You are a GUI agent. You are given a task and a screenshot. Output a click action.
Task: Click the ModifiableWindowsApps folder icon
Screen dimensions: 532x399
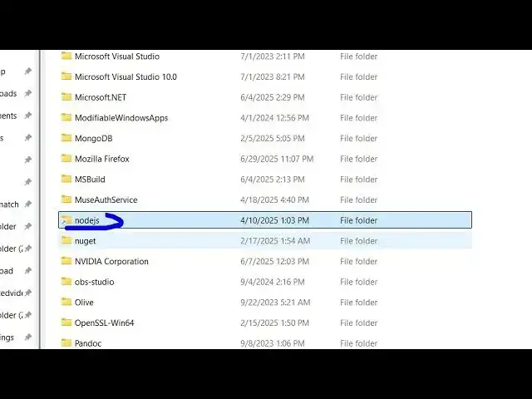click(66, 117)
